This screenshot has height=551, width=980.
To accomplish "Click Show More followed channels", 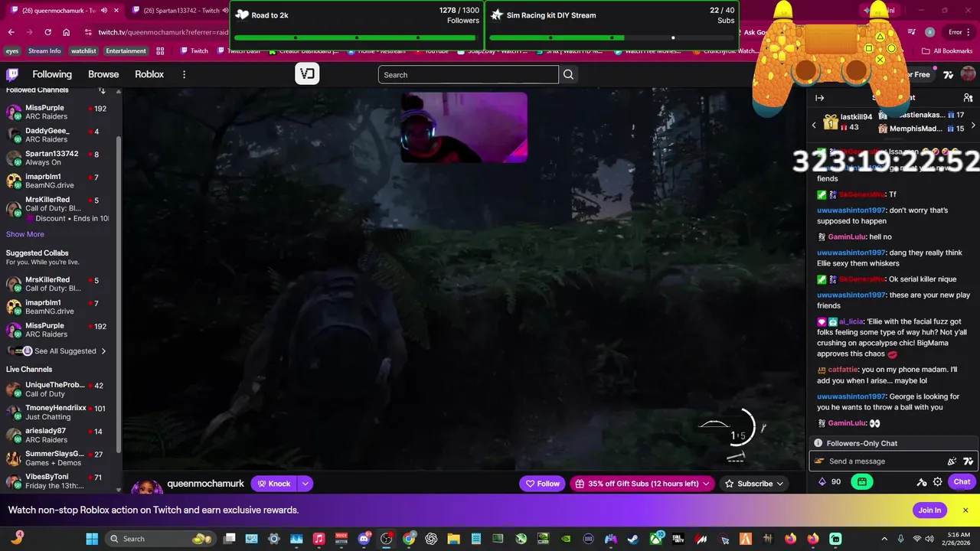I will coord(25,234).
